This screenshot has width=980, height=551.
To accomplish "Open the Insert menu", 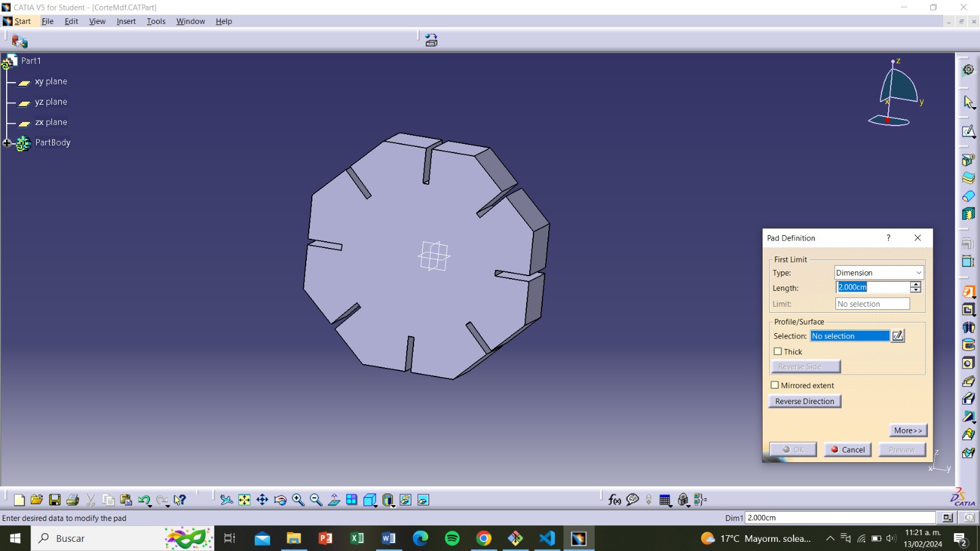I will (126, 21).
